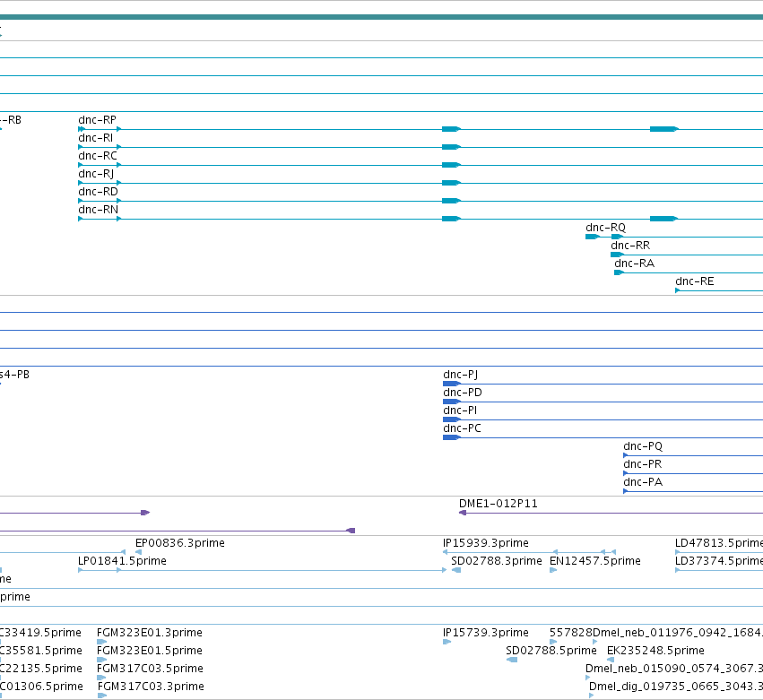Click the LD37374.5prime EST label
This screenshot has width=763, height=700.
pyautogui.click(x=719, y=561)
